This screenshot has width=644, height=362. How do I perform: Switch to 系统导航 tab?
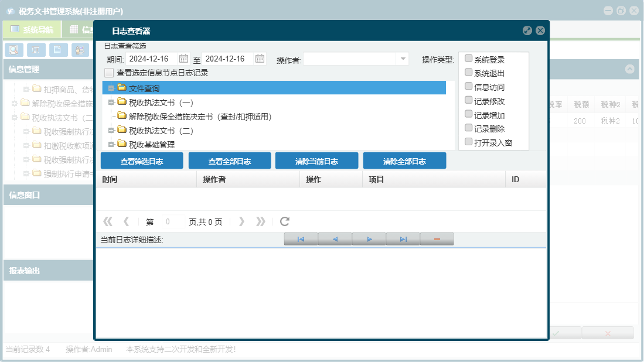(x=32, y=29)
